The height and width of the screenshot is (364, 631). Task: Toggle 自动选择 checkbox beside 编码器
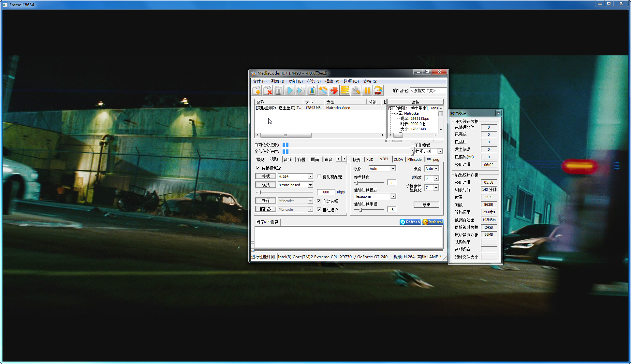point(319,210)
